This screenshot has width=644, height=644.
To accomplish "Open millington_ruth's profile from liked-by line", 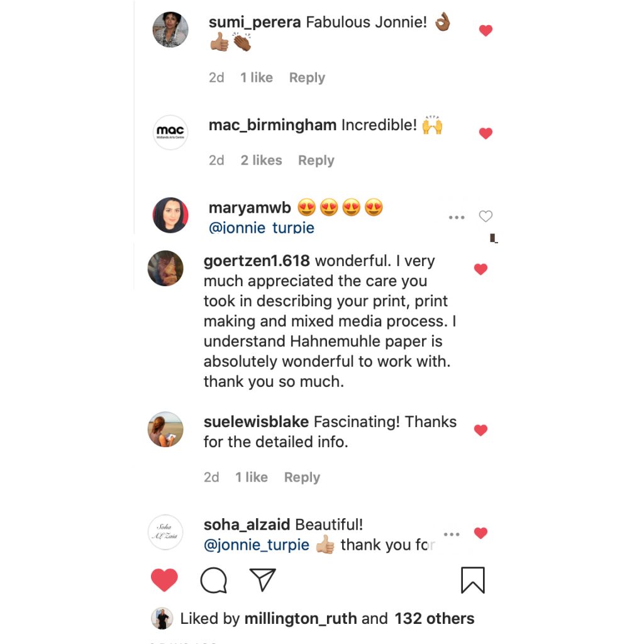I will pyautogui.click(x=301, y=619).
